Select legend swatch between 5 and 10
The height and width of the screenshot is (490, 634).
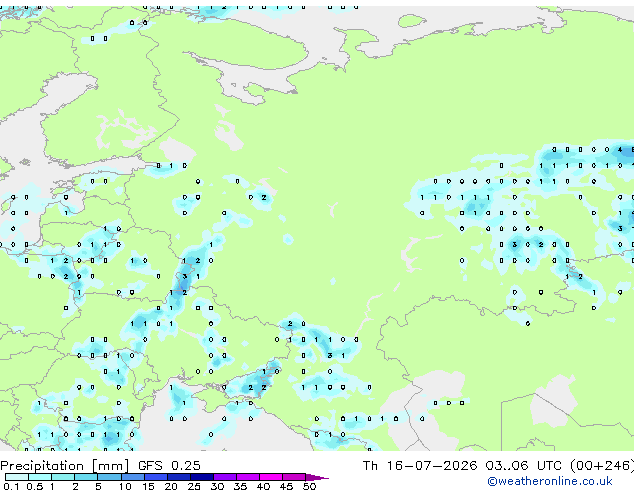point(109,477)
